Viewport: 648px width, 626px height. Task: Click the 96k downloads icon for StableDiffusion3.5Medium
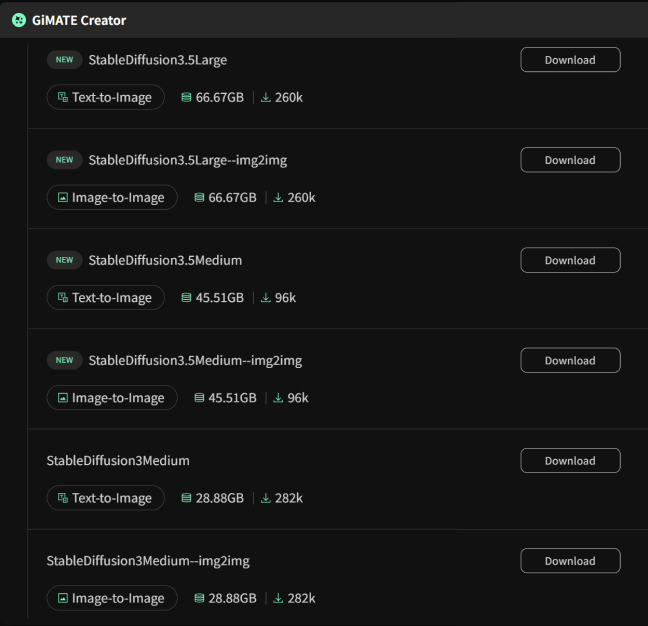(x=266, y=297)
